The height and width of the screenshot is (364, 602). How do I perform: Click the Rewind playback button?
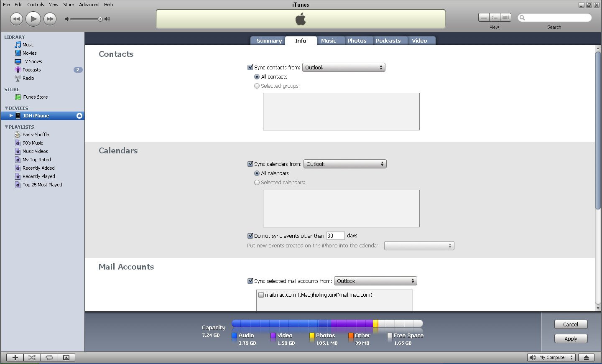pos(16,19)
